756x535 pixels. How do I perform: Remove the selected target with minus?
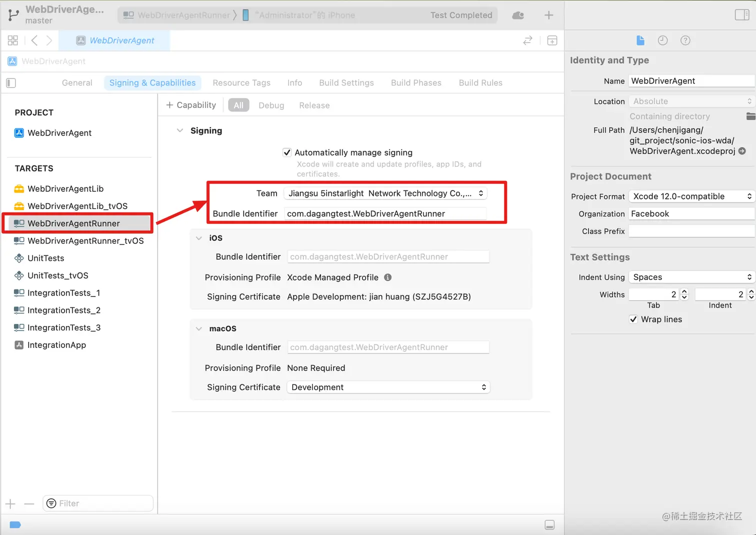[x=29, y=503]
